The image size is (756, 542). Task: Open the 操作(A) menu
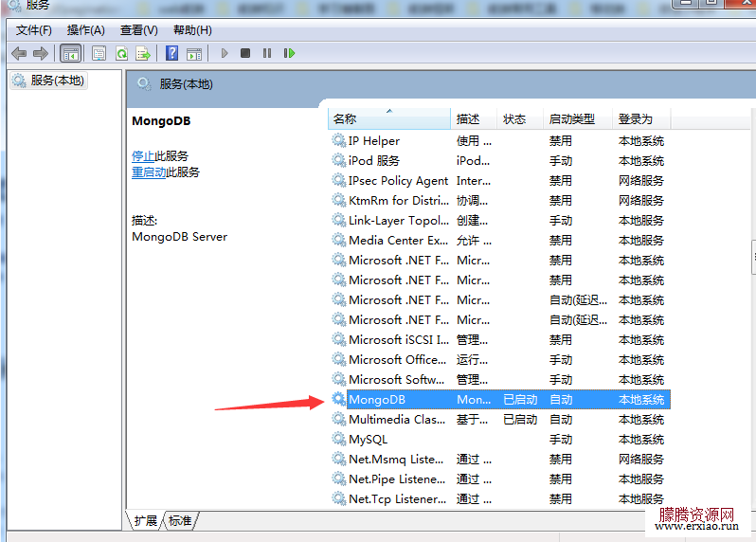point(86,30)
